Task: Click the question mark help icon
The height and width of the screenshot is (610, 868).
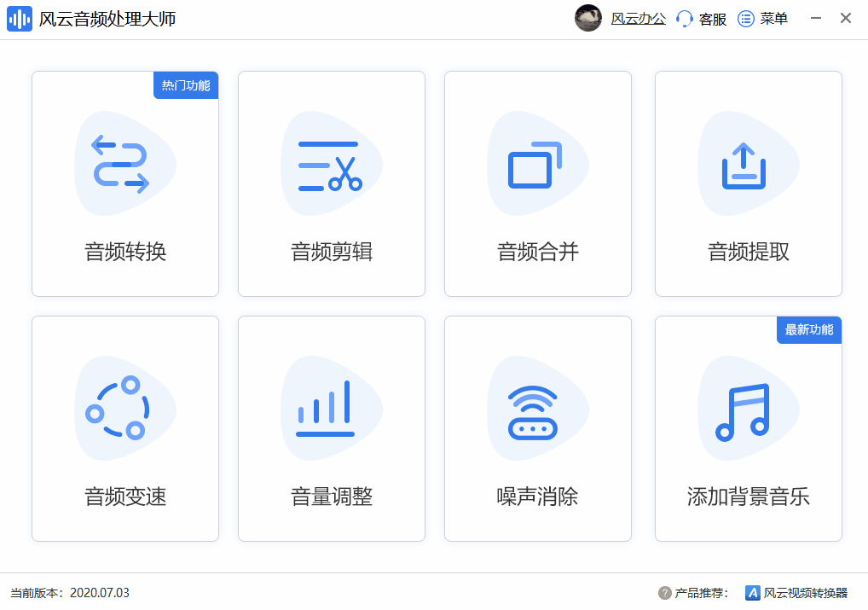Action: [x=665, y=593]
